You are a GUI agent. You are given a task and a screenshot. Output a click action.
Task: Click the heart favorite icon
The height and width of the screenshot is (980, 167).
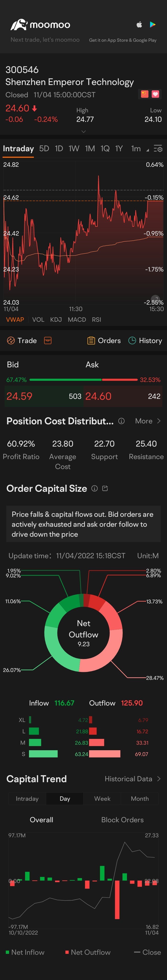[x=155, y=94]
